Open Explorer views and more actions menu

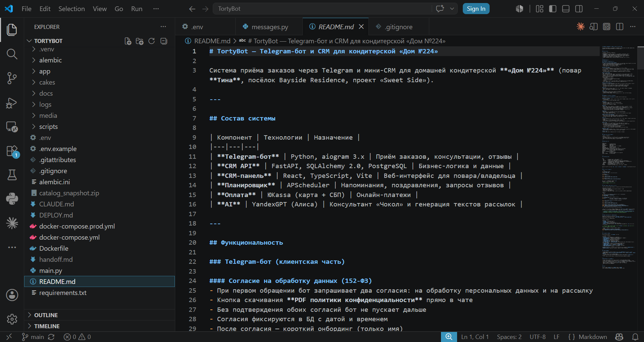[163, 27]
